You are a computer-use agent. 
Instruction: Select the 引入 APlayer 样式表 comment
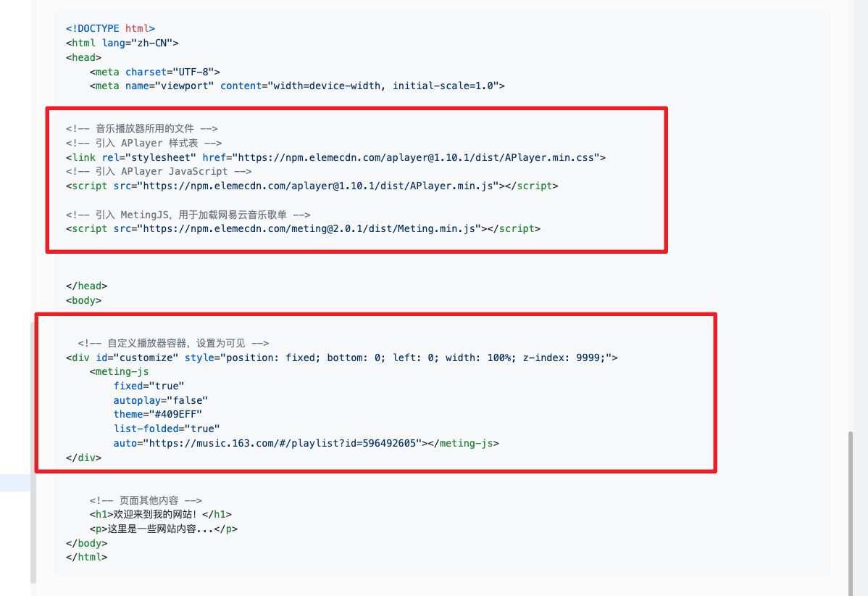pyautogui.click(x=143, y=143)
